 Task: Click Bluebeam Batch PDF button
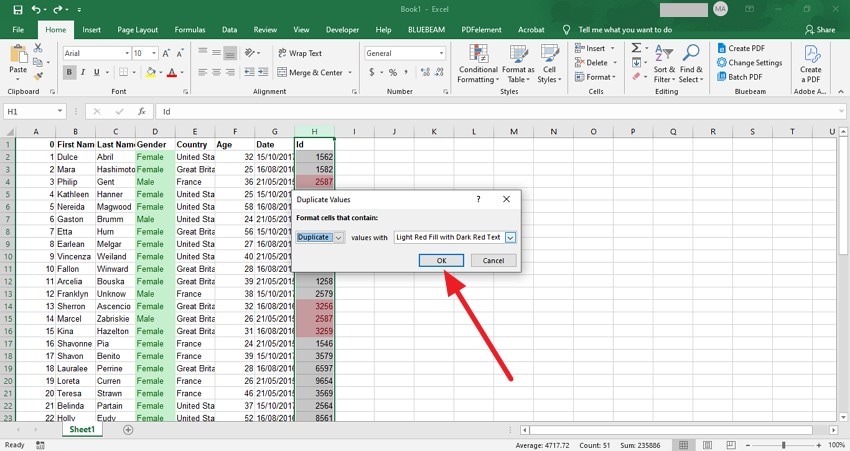click(x=739, y=77)
